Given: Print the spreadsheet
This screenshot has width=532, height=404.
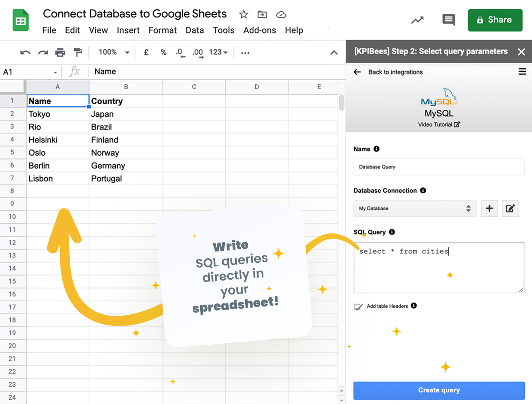Looking at the screenshot, I should pos(60,52).
